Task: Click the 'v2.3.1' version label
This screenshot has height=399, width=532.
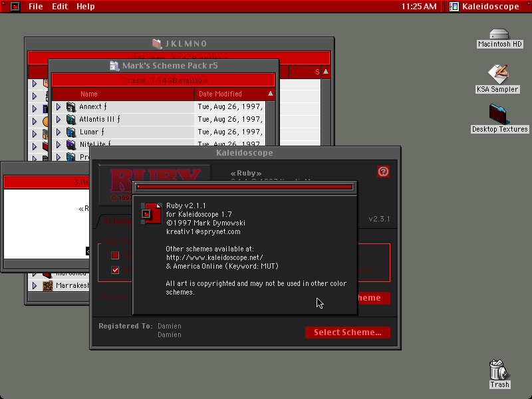Action: coord(379,219)
